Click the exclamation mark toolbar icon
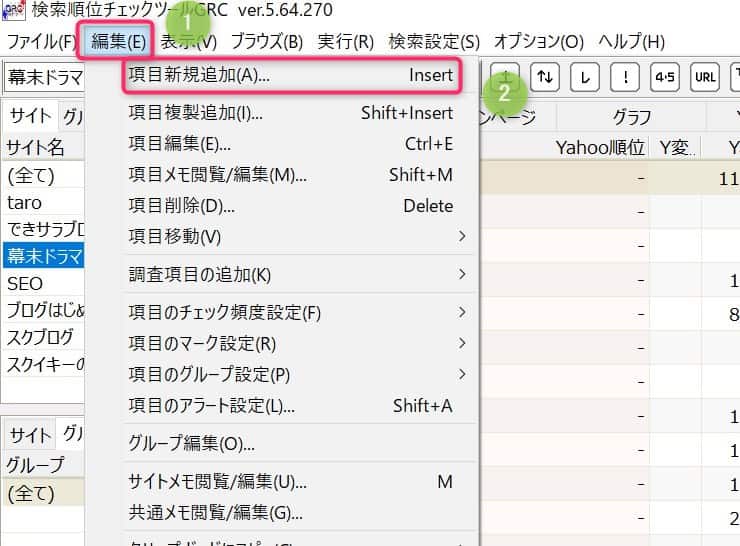Screen dimensions: 740x546 pyautogui.click(x=625, y=76)
